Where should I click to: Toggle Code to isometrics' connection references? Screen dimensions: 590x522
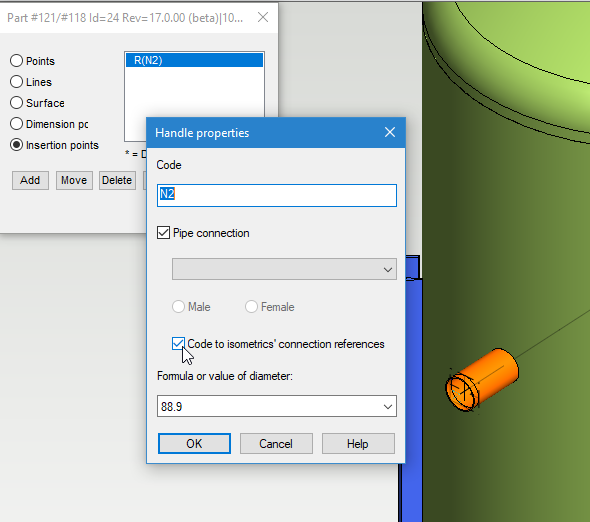[178, 344]
